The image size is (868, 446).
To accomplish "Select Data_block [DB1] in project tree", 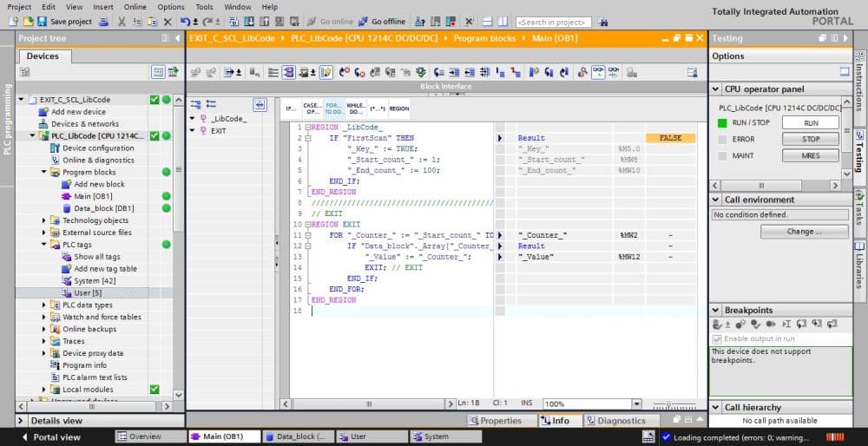I will point(103,208).
